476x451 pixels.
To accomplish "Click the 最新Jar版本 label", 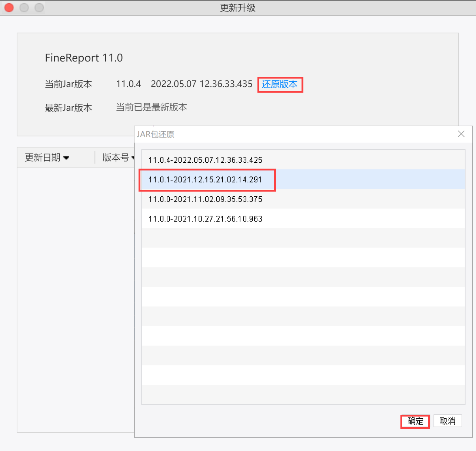I will 69,108.
